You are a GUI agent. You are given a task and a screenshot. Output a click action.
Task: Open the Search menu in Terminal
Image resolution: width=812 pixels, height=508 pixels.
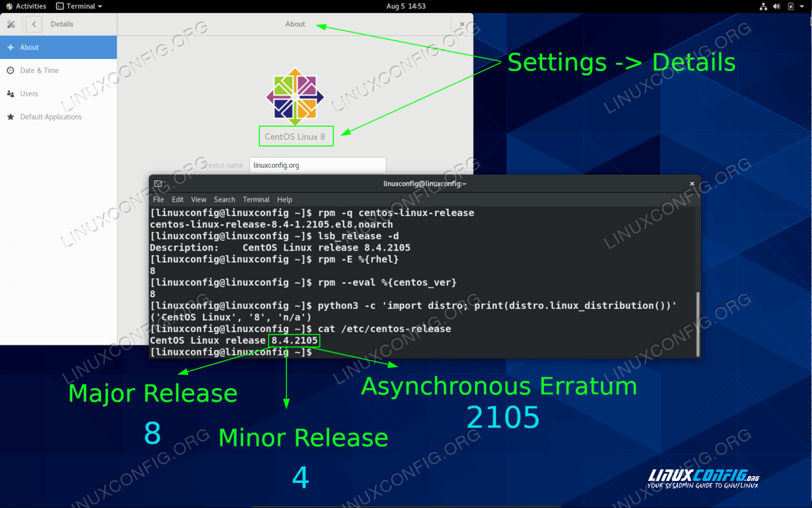pos(224,200)
